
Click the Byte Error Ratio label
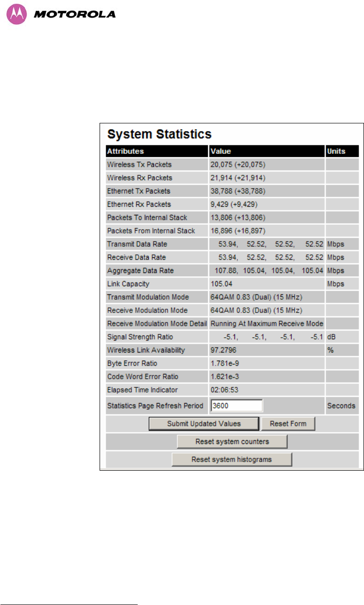(132, 363)
